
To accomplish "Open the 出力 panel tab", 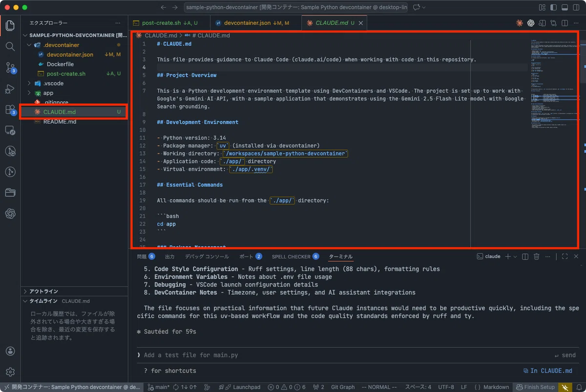I will coord(170,256).
